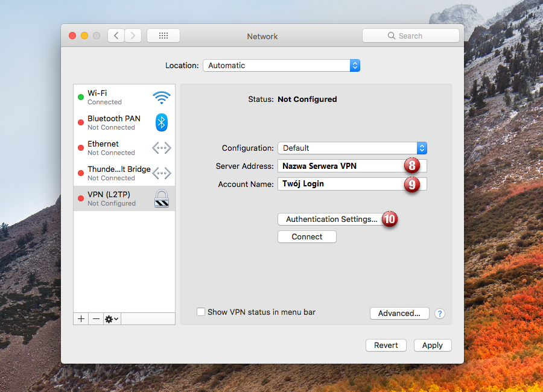Viewport: 543px width, 392px height.
Task: Click the Search magnifier icon
Action: [392, 36]
